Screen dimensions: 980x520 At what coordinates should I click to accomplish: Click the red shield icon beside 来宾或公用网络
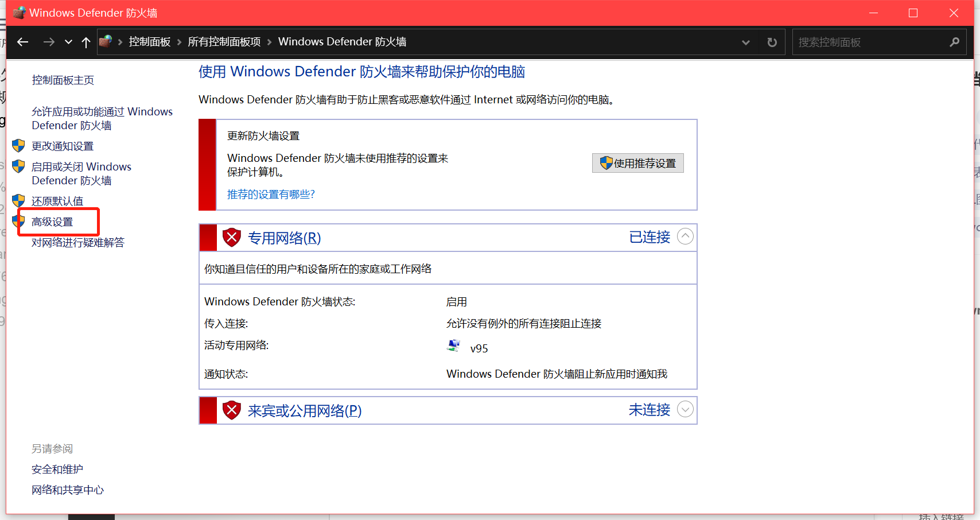[232, 410]
